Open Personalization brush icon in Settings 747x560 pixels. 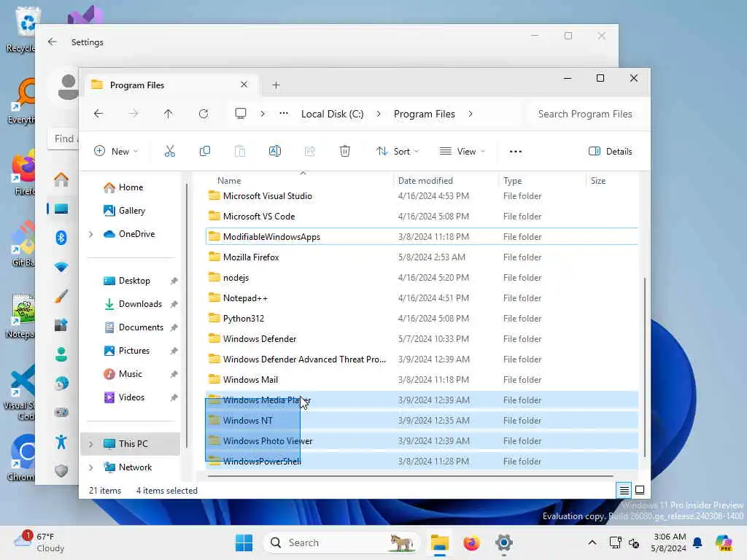[x=61, y=296]
